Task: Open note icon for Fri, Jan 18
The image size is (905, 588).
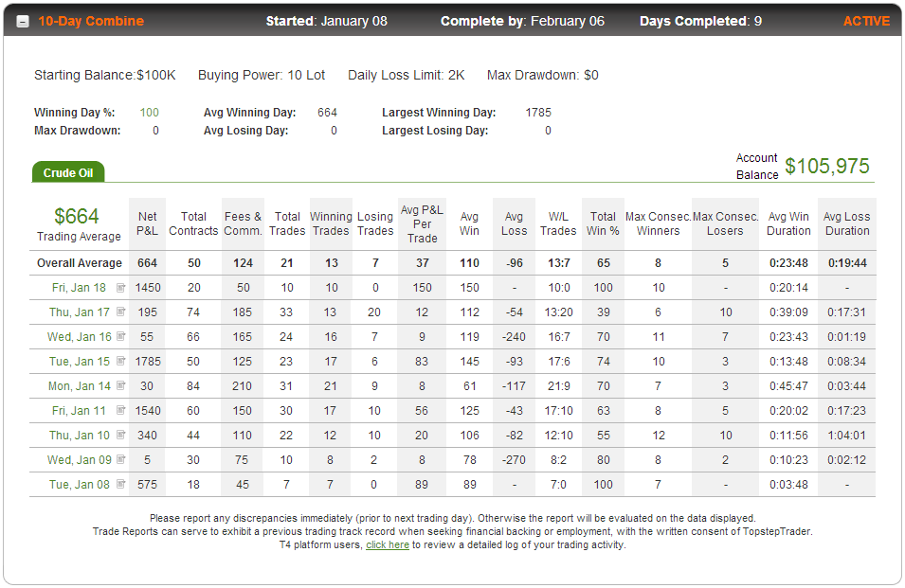Action: [x=120, y=287]
